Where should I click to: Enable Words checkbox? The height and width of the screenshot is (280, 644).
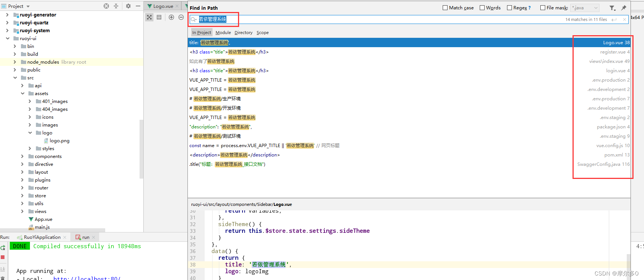pos(482,8)
